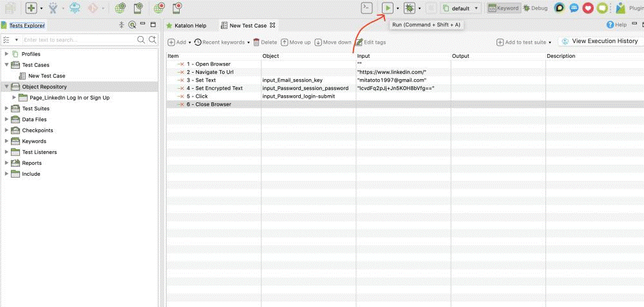Click the black circular chat icon
This screenshot has height=307, width=644.
[x=560, y=8]
